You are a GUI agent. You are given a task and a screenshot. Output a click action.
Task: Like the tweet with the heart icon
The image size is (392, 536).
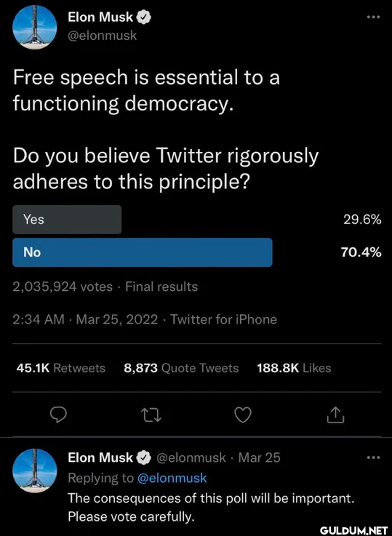[243, 415]
